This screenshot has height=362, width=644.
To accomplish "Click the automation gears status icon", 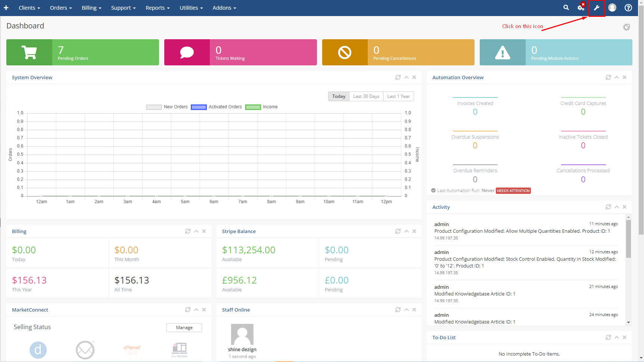I will (x=581, y=7).
